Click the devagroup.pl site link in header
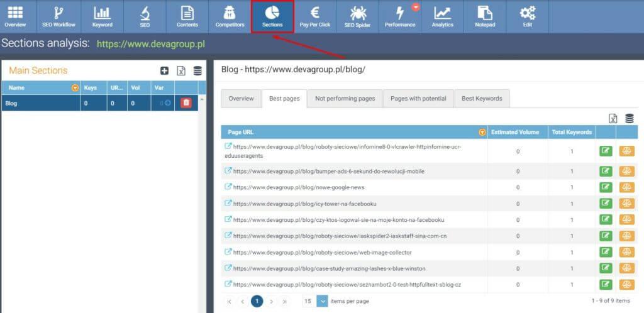The height and width of the screenshot is (313, 644). (151, 45)
